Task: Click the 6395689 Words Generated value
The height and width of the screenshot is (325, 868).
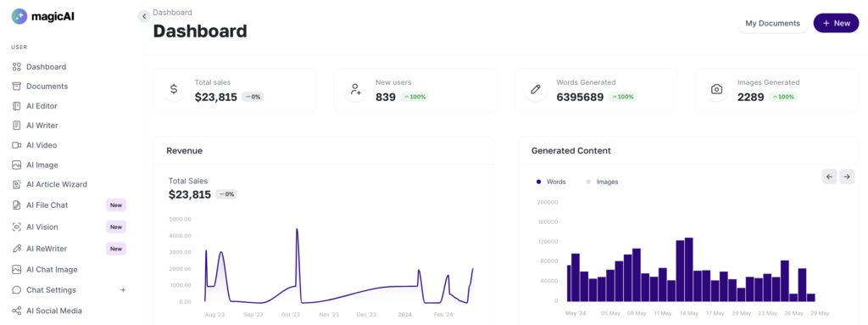Action: coord(580,97)
